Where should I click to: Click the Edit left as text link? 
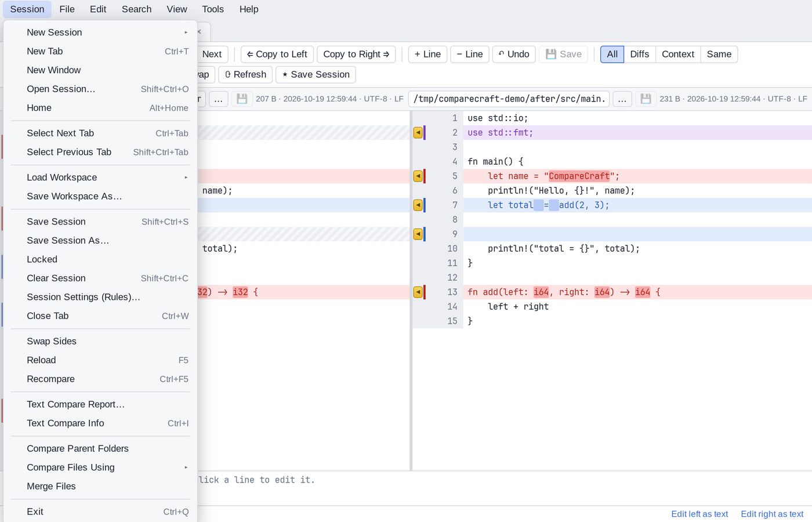[699, 514]
